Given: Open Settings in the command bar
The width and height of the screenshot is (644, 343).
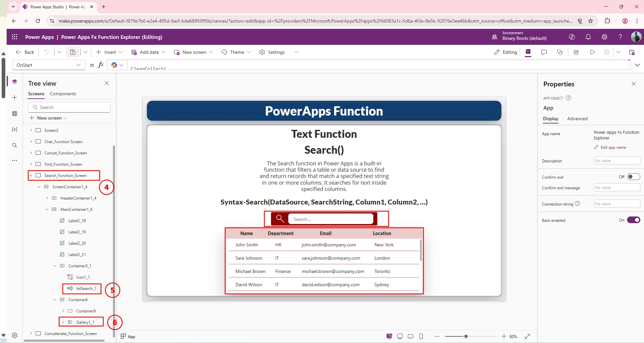Looking at the screenshot, I should coord(272,52).
